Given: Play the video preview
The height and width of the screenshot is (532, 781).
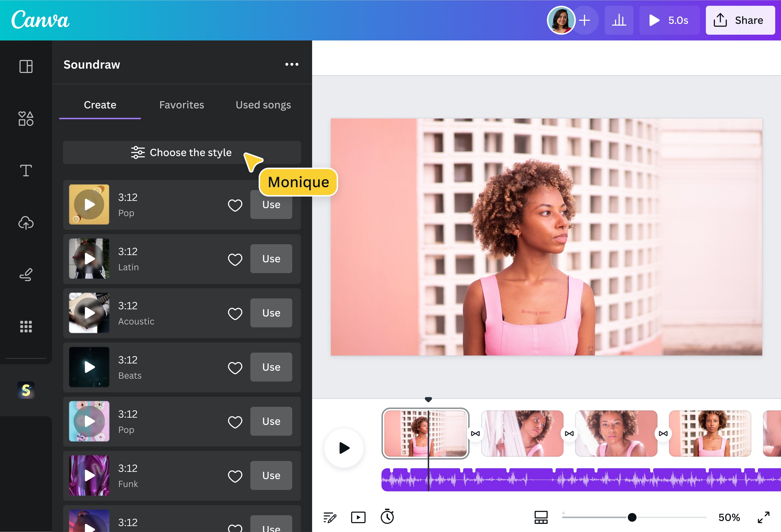Looking at the screenshot, I should pyautogui.click(x=344, y=448).
